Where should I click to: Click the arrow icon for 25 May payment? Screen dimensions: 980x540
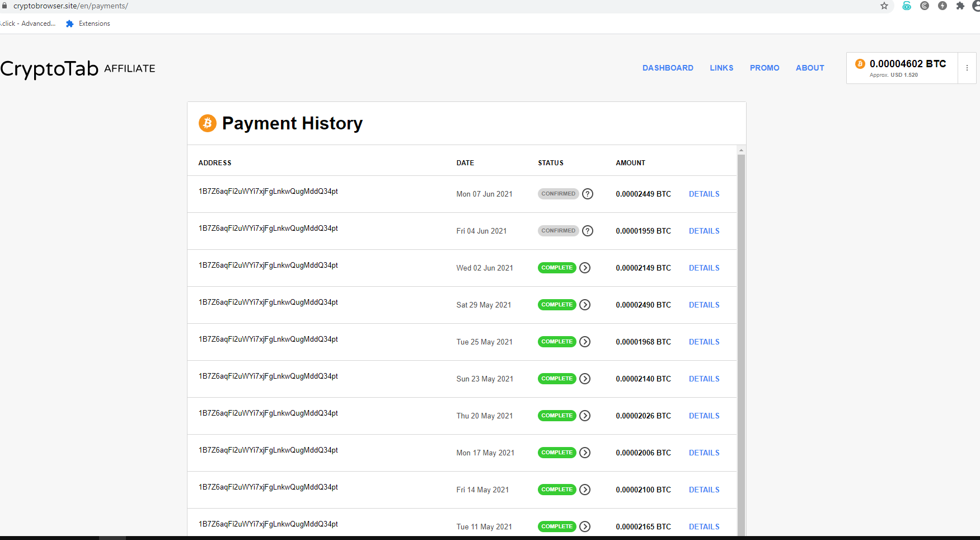585,342
